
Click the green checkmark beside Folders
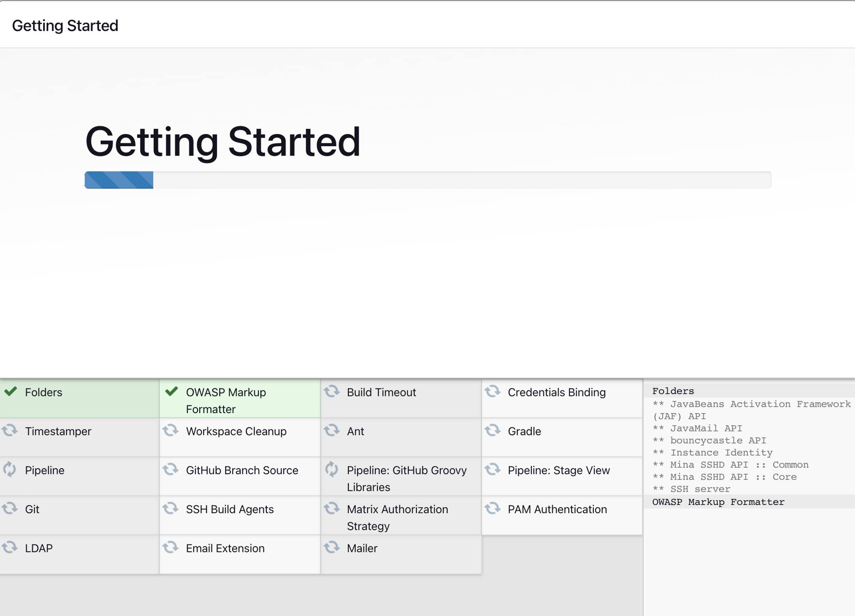click(x=11, y=391)
